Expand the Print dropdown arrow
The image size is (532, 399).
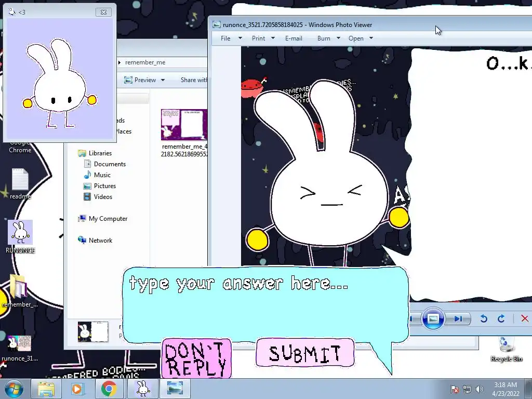(273, 38)
